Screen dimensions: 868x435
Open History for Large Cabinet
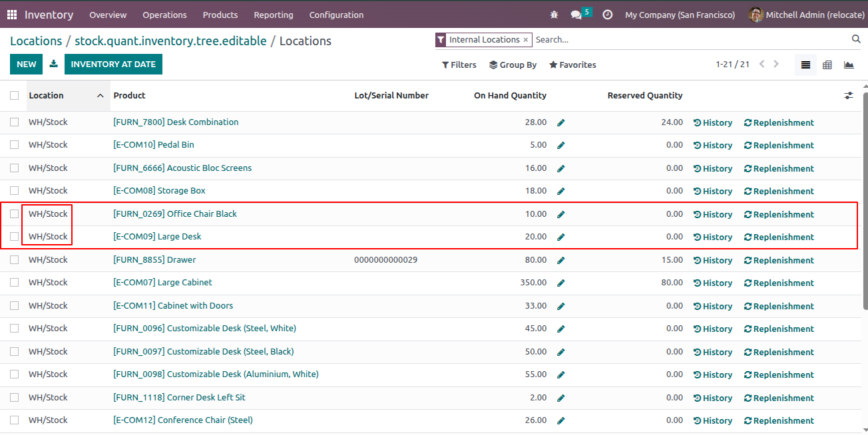click(x=713, y=283)
